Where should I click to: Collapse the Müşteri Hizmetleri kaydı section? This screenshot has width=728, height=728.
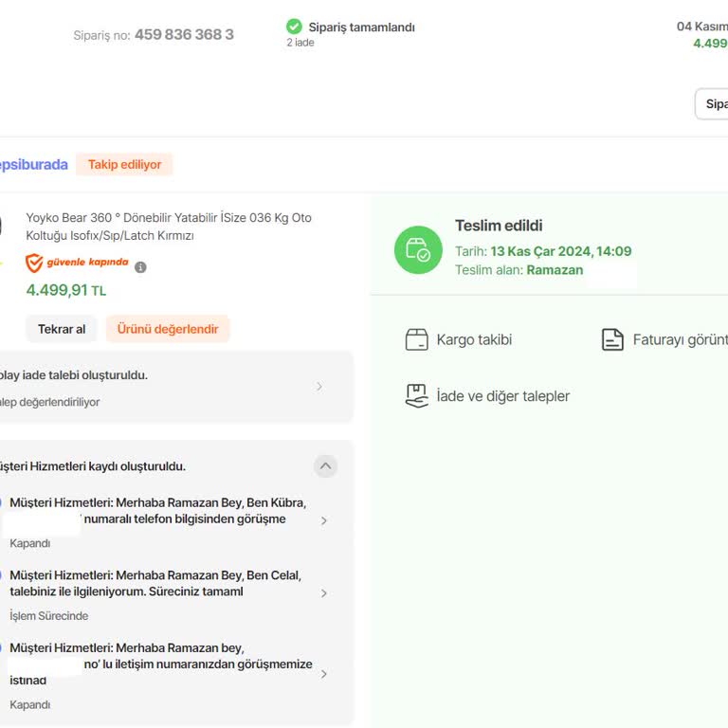click(x=325, y=465)
